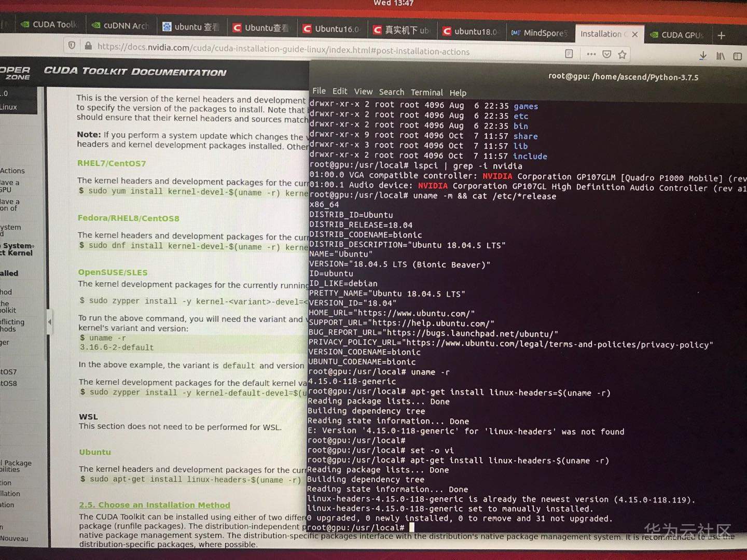Click the terminal prompt cursor line

(361, 527)
